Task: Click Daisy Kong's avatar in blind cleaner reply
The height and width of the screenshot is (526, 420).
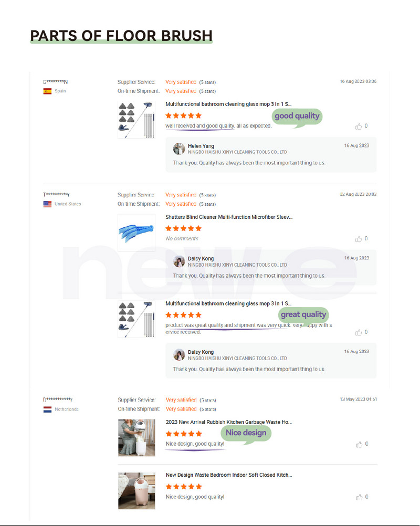Action: tap(179, 261)
